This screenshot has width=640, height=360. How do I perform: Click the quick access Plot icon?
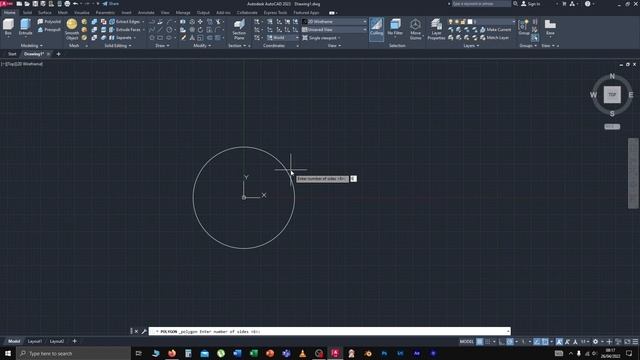(67, 4)
